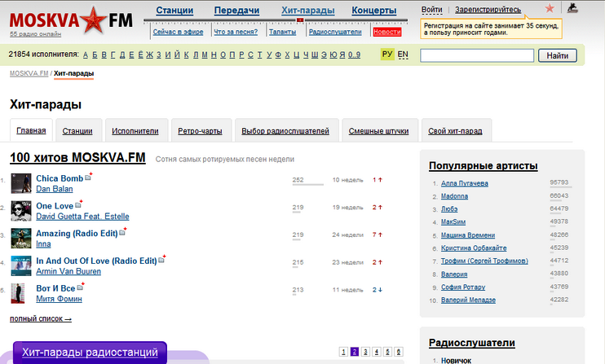Open Что за песня? link

click(236, 32)
